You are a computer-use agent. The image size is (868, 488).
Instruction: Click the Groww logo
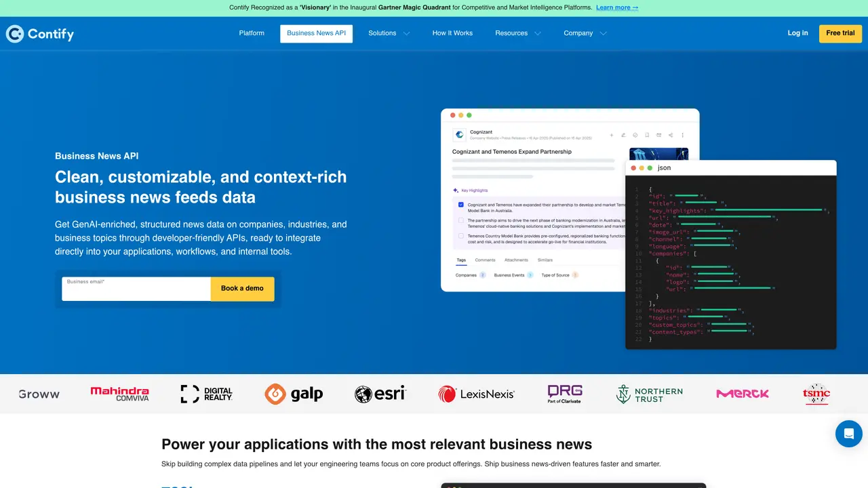(39, 394)
